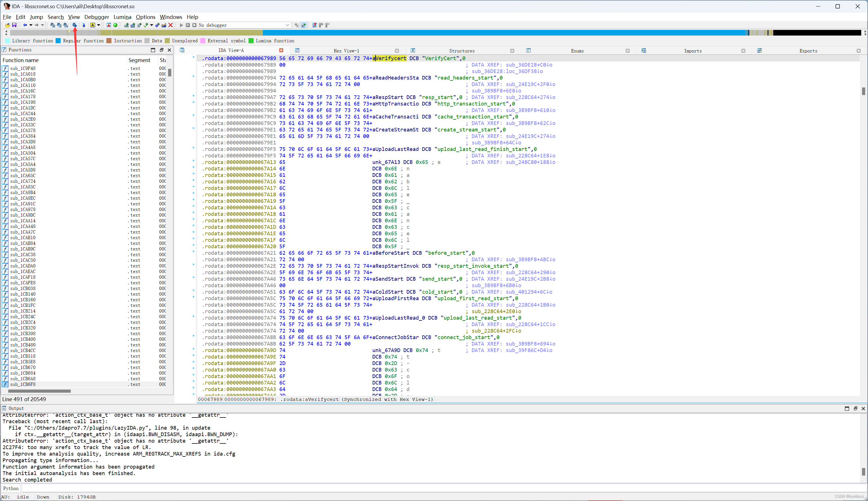Open the Lumina menu
This screenshot has width=868, height=501.
coord(122,17)
